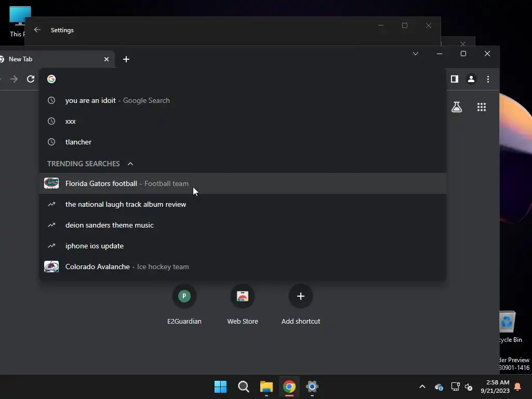The image size is (532, 399).
Task: Click the trending icon beside 'iphone ios update'
Action: pyautogui.click(x=51, y=246)
